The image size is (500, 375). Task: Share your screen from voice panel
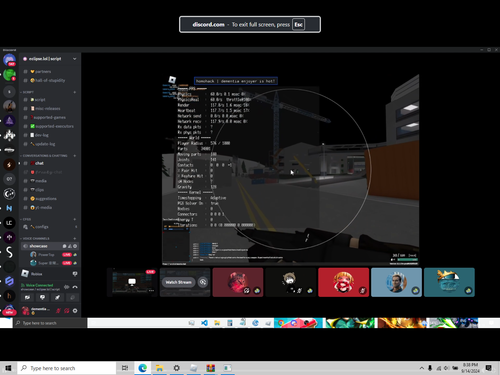pyautogui.click(x=42, y=297)
